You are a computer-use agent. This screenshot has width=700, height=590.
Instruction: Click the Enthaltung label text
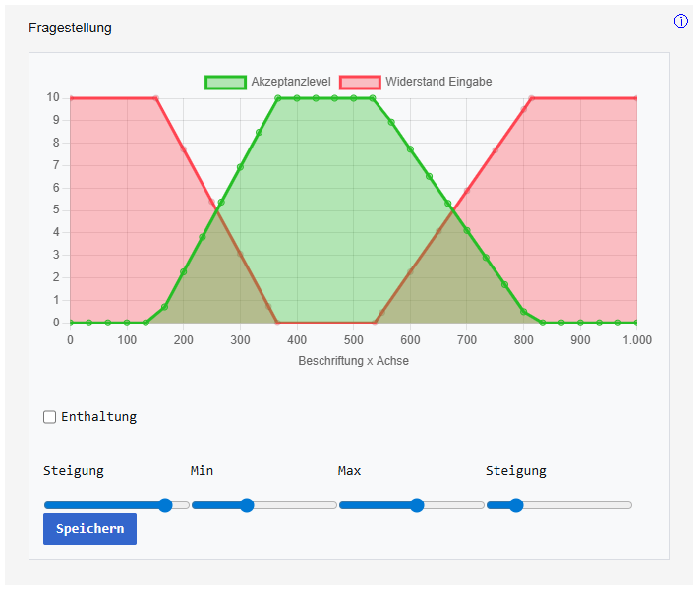pos(98,417)
